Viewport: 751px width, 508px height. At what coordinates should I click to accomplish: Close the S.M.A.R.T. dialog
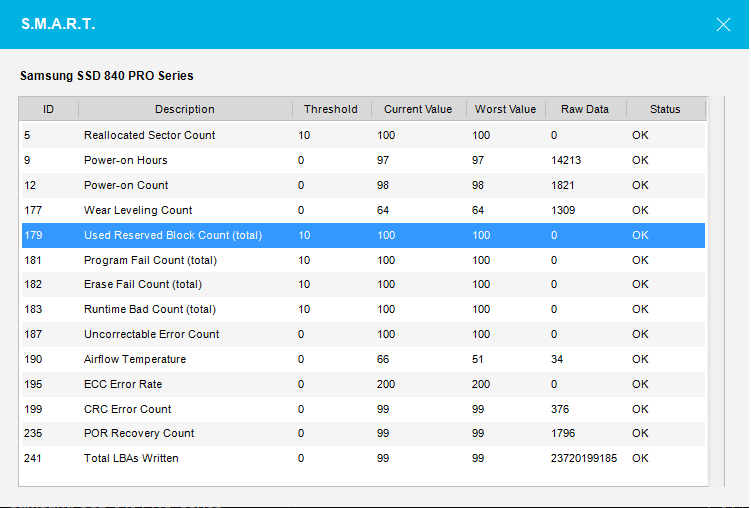coord(723,24)
